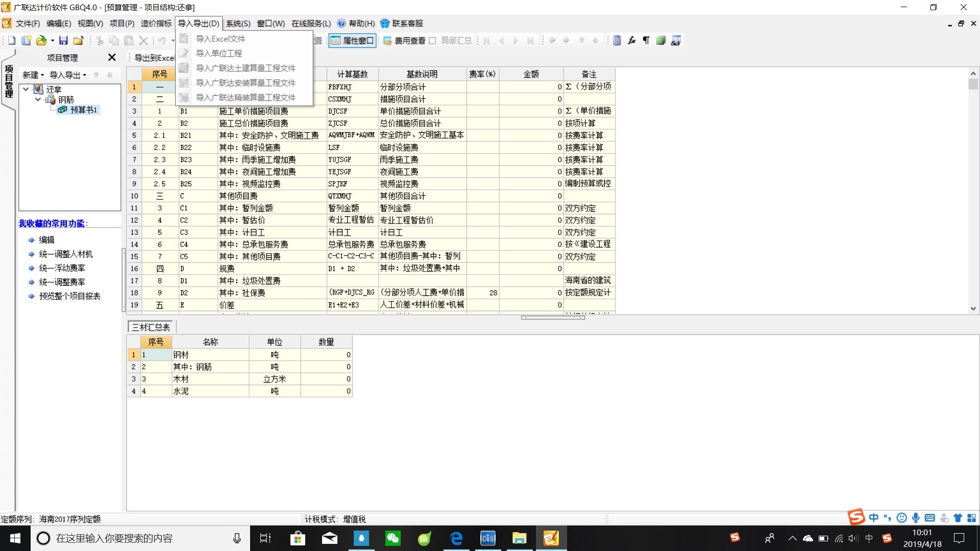Screen dimensions: 980x551
Task: Click the 属性窗口 toolbar button
Action: [352, 41]
